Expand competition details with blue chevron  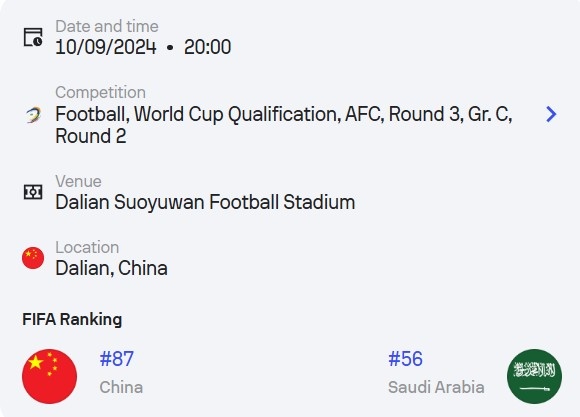coord(551,114)
